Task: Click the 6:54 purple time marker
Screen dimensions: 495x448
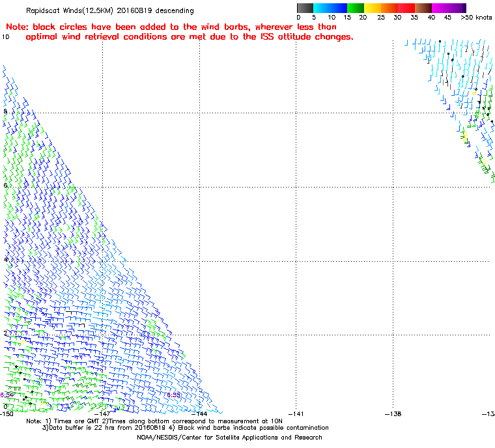Action: pos(7,395)
